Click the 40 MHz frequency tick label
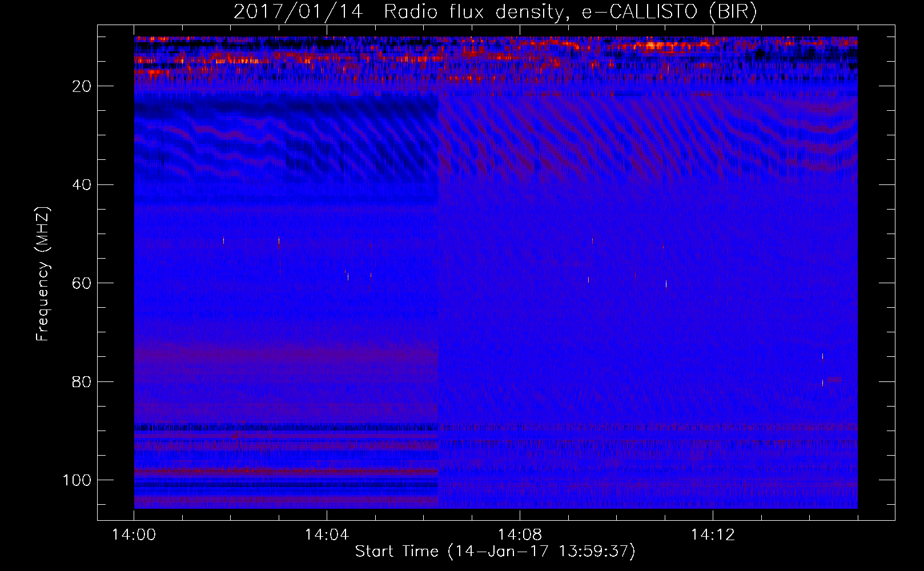The image size is (924, 571). (x=82, y=185)
